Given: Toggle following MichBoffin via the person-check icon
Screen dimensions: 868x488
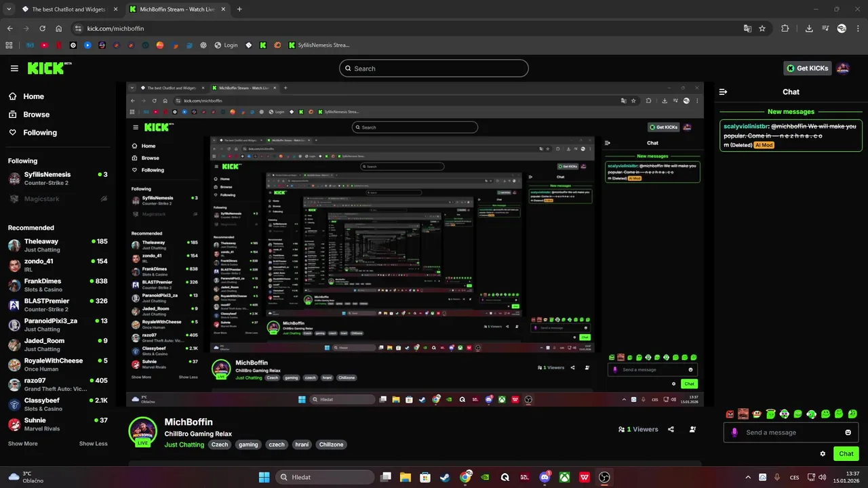Looking at the screenshot, I should (x=692, y=429).
